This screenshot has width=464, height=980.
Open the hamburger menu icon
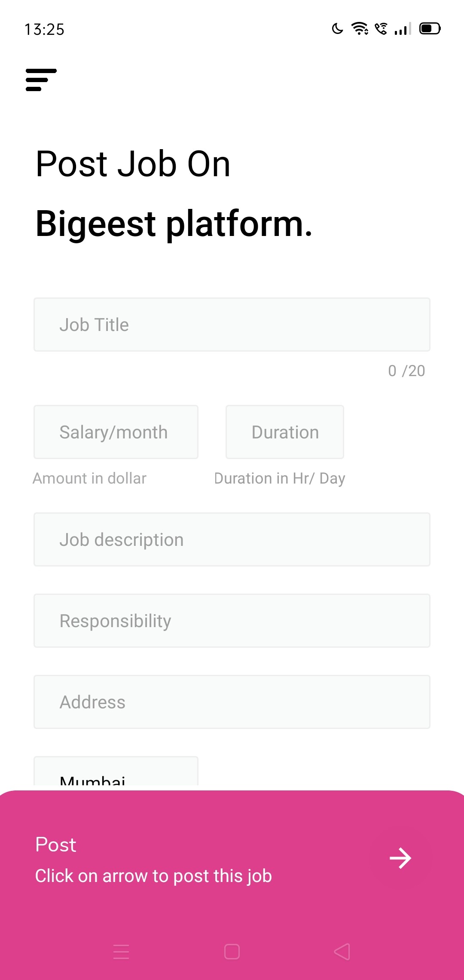[x=41, y=80]
